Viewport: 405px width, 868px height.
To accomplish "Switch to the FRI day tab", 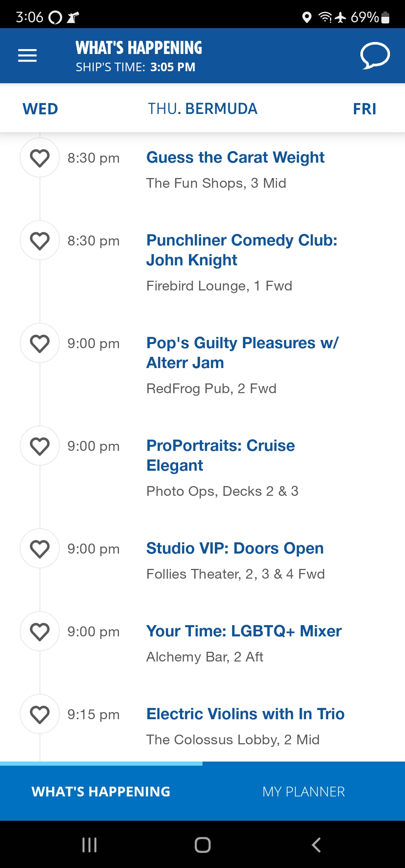I will (364, 109).
